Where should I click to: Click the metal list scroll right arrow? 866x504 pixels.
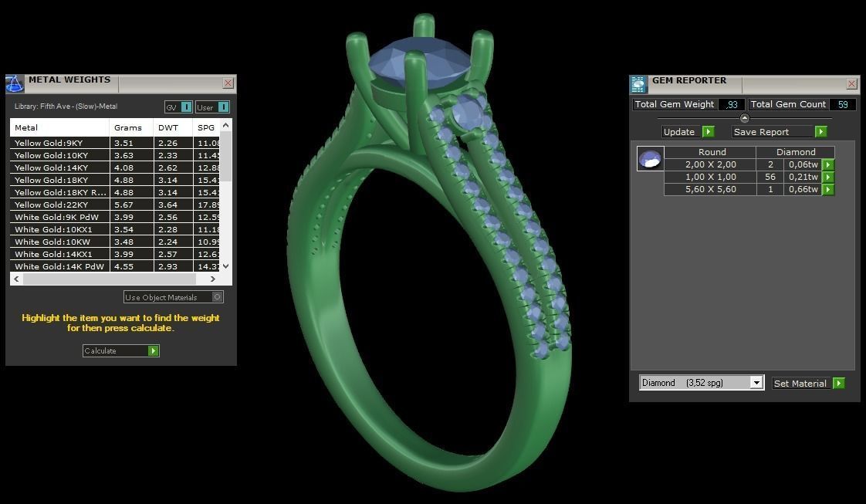pos(213,279)
